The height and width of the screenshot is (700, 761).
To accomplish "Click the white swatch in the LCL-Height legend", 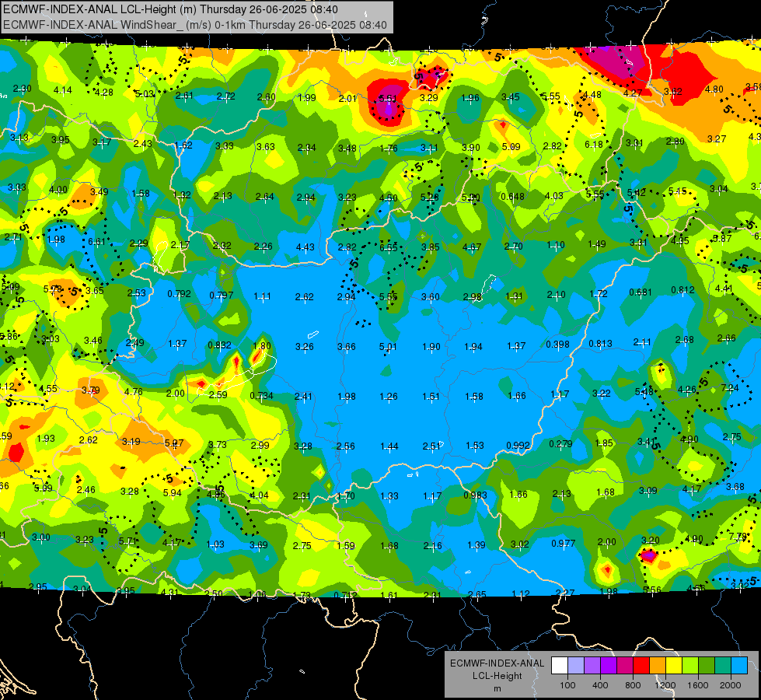I will pos(560,666).
